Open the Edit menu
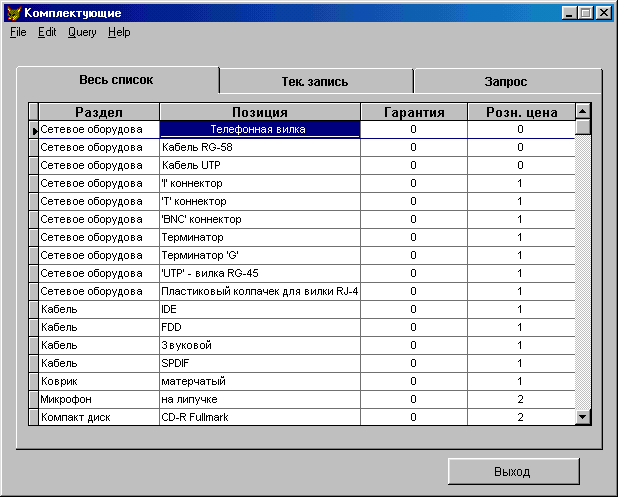 [x=47, y=32]
